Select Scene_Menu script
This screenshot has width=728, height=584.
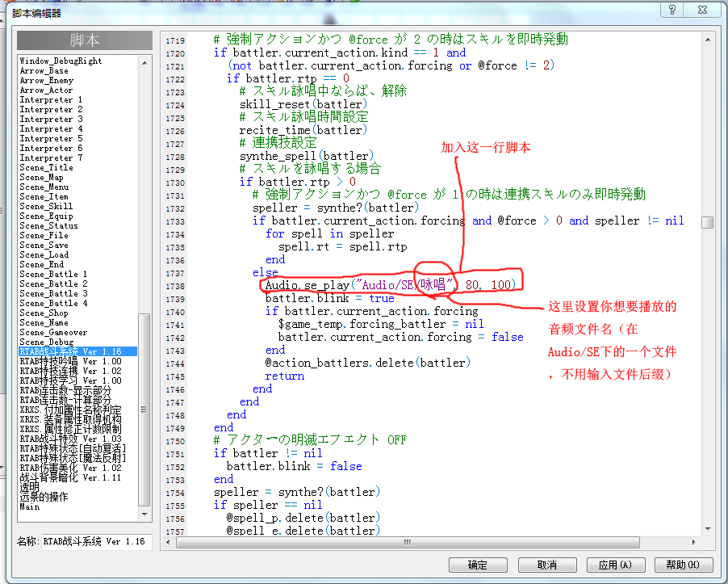coord(44,187)
